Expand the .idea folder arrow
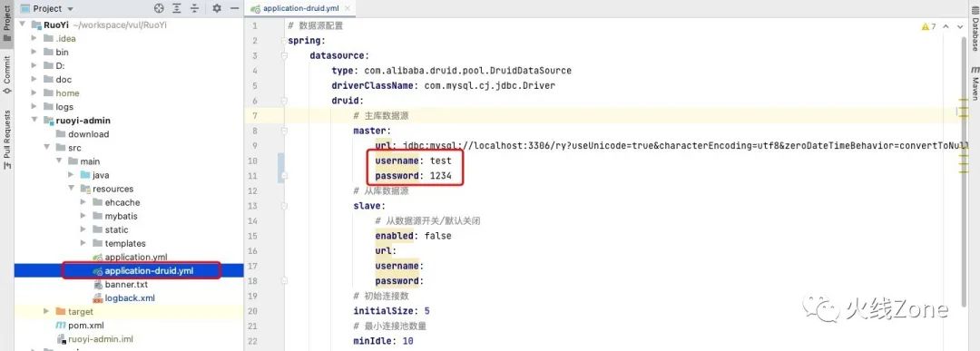 click(x=34, y=39)
